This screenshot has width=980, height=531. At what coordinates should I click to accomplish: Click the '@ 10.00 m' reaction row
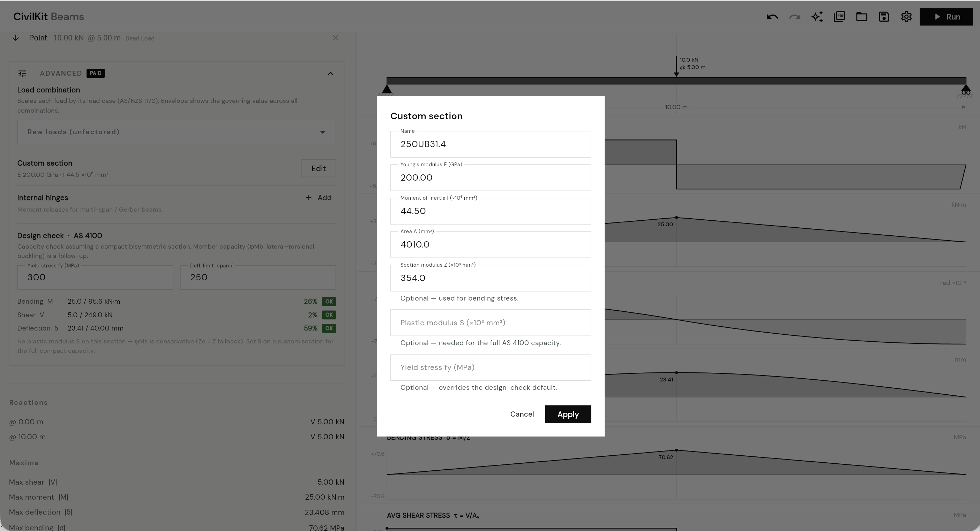177,437
